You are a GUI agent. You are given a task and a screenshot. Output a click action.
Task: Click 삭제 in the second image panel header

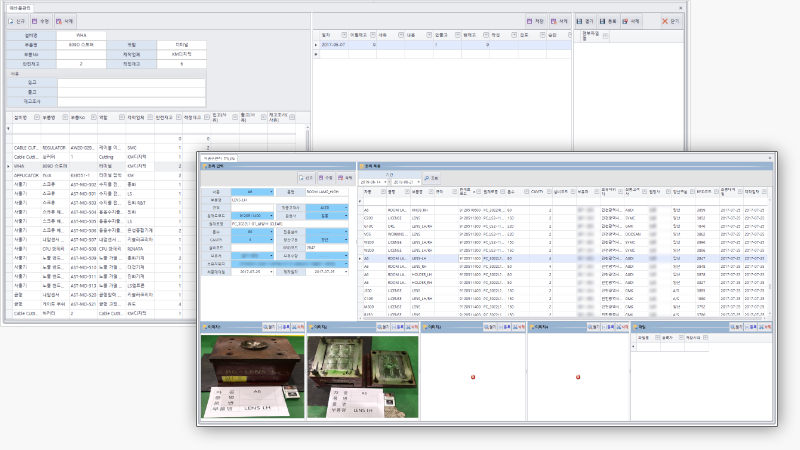tap(412, 327)
